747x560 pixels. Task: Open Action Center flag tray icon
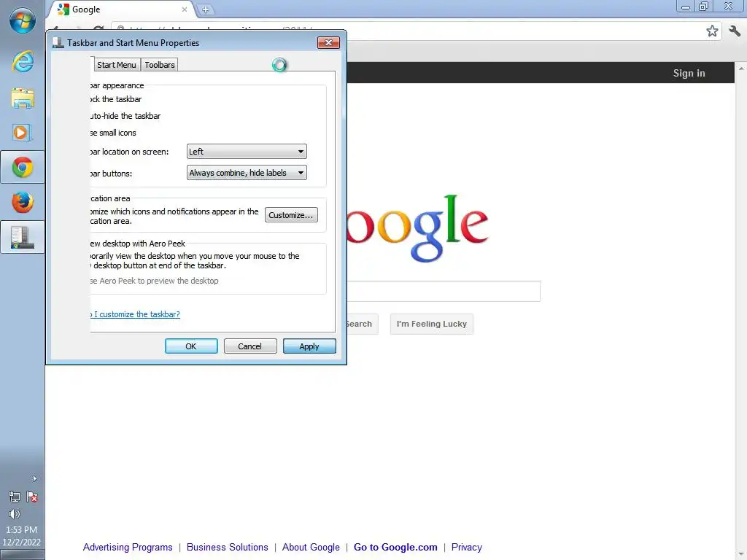coord(32,497)
